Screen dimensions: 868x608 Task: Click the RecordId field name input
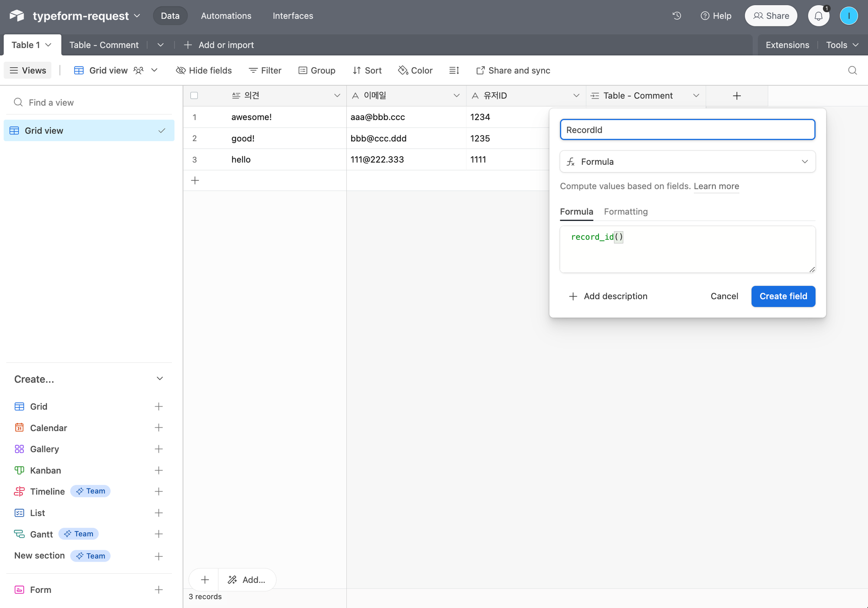click(x=687, y=130)
